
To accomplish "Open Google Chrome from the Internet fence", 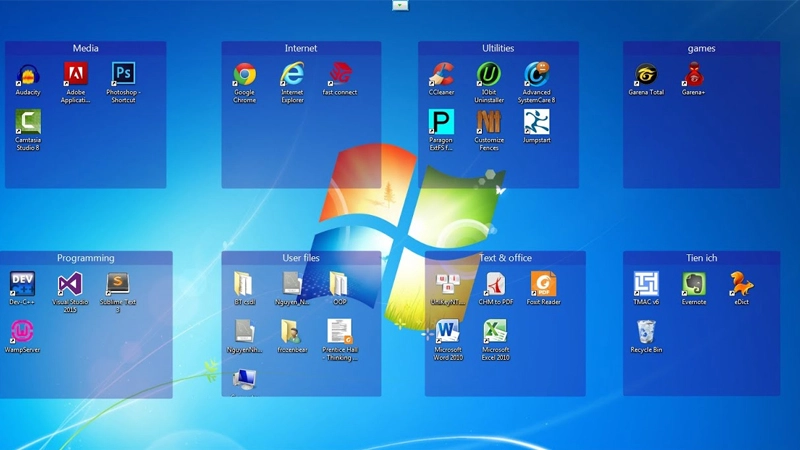I will pyautogui.click(x=245, y=74).
